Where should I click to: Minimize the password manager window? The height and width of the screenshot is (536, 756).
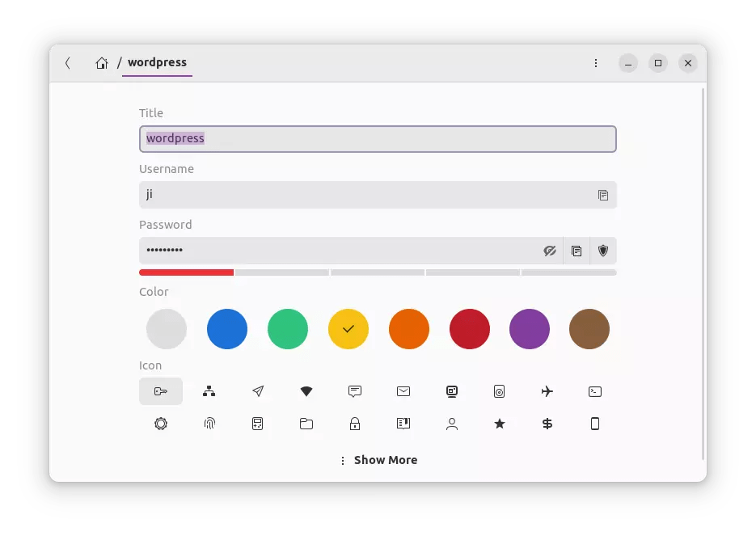[628, 63]
